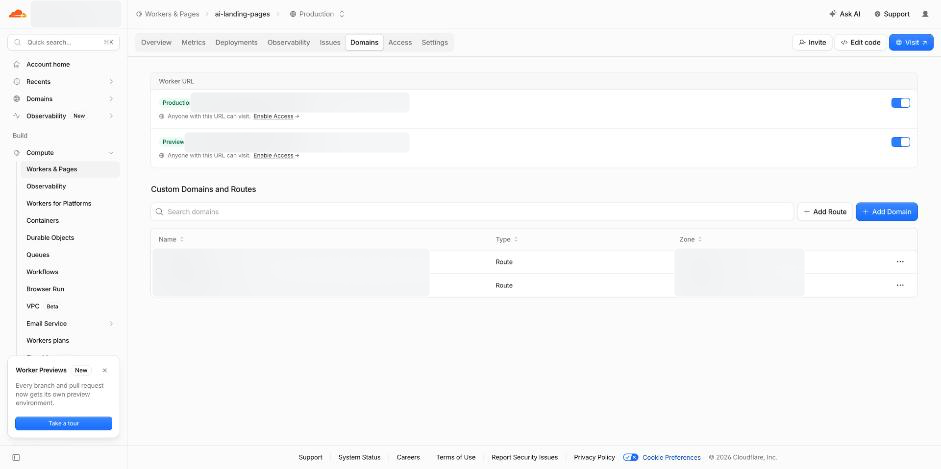Click Workers & Pages breadcrumb
941x469 pixels.
[167, 14]
